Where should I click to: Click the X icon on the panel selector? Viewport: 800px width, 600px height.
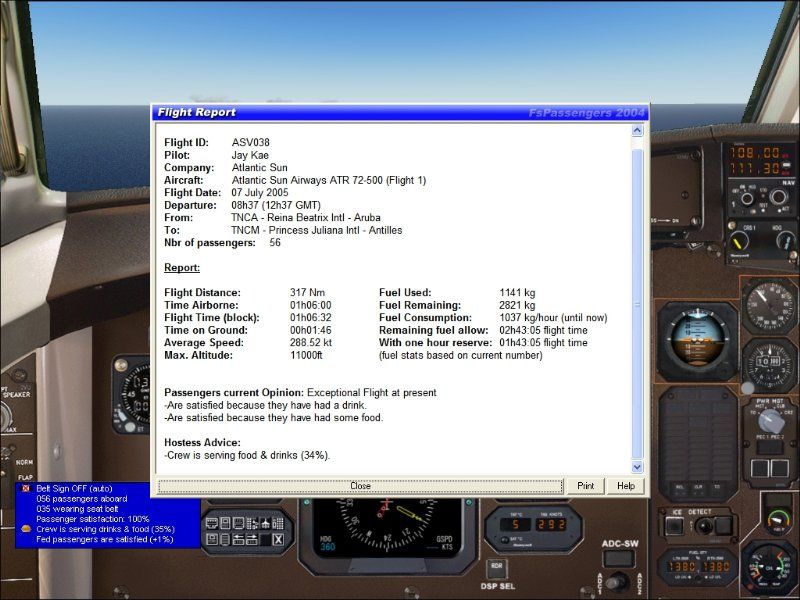point(278,539)
